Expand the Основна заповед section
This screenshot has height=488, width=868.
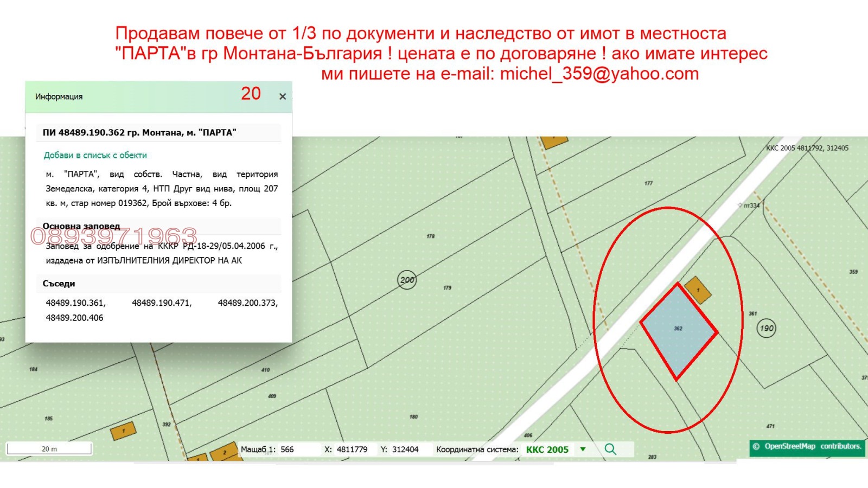pyautogui.click(x=81, y=227)
